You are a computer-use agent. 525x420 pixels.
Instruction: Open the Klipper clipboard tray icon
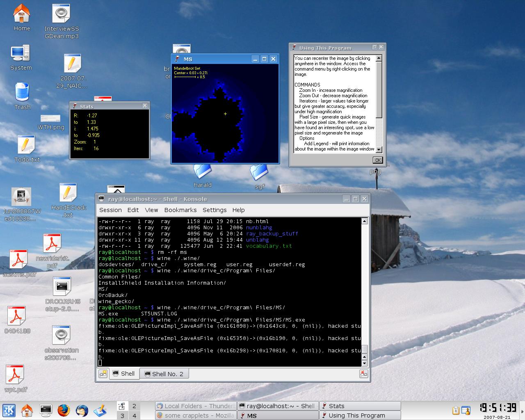click(x=456, y=410)
